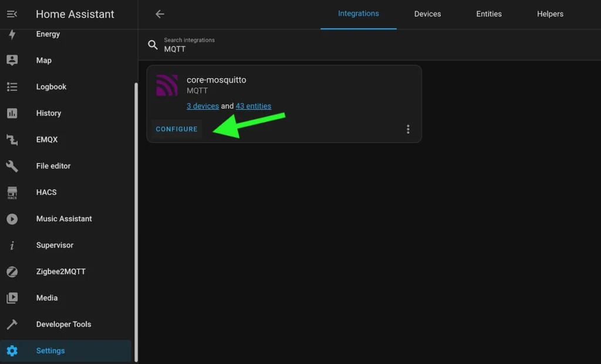Open Supervisor in the sidebar
Screen dimensions: 601x364
[66, 246]
